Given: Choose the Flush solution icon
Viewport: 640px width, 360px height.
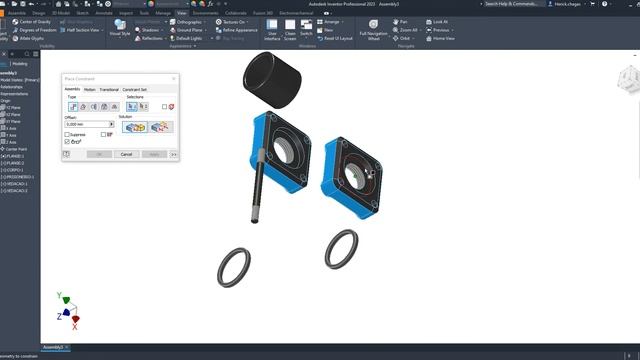Looking at the screenshot, I should click(160, 127).
